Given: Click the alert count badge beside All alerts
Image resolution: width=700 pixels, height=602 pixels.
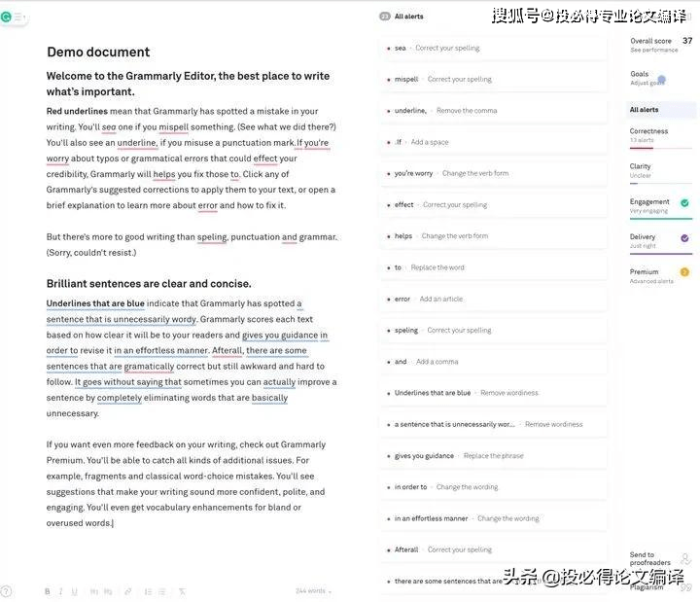Looking at the screenshot, I should point(384,17).
